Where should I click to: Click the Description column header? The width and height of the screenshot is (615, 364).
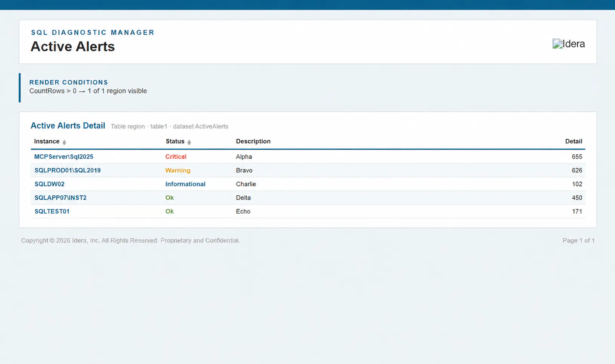coord(253,141)
